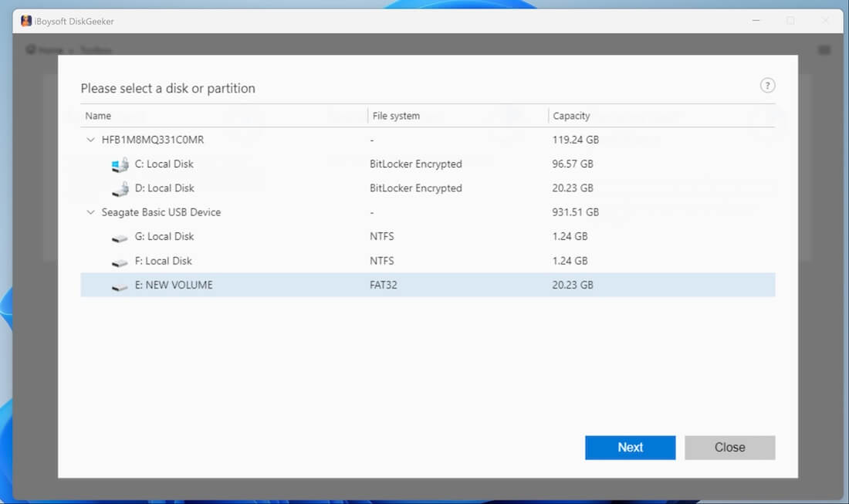This screenshot has height=504, width=849.
Task: Click 20.23 GB in the D: Local Disk row
Action: [573, 188]
